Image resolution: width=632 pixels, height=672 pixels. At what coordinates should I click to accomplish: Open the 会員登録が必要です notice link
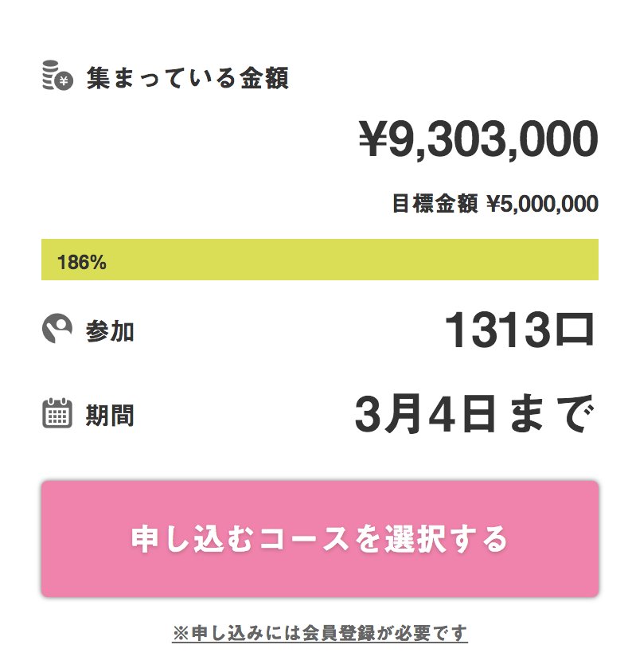click(x=328, y=633)
